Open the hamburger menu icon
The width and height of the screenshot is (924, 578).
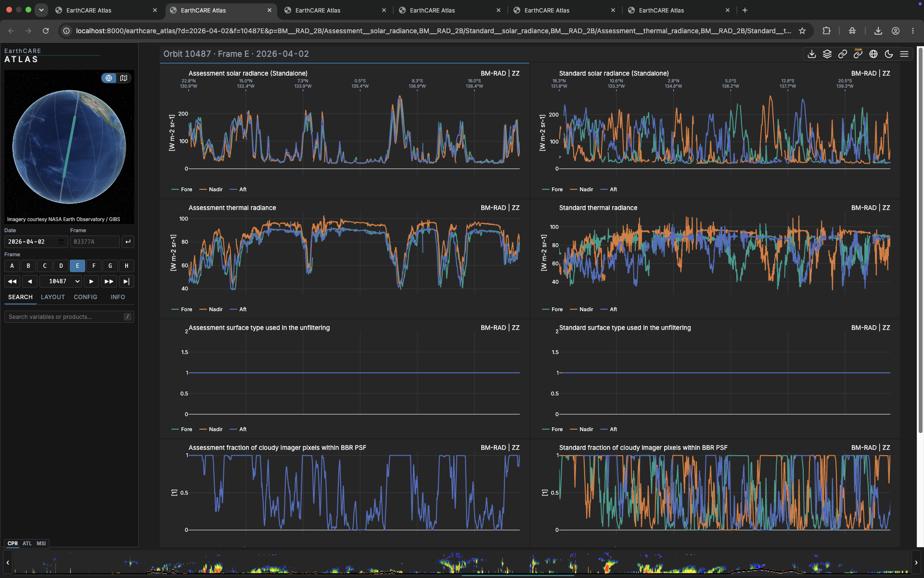pos(904,54)
